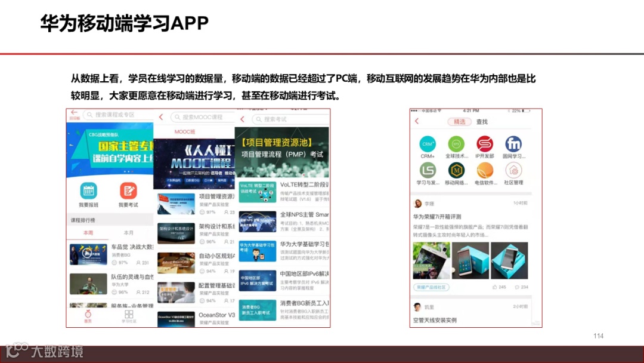Open the 空管天线安装实例 post title
The height and width of the screenshot is (363, 644).
click(435, 320)
